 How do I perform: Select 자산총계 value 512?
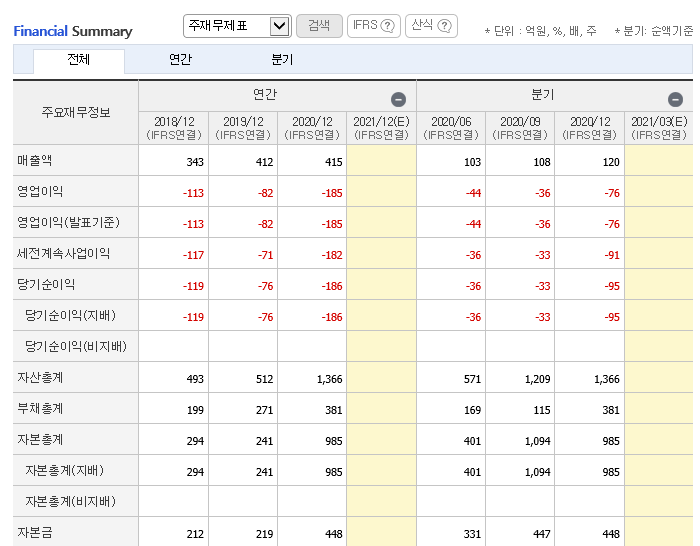pyautogui.click(x=264, y=379)
